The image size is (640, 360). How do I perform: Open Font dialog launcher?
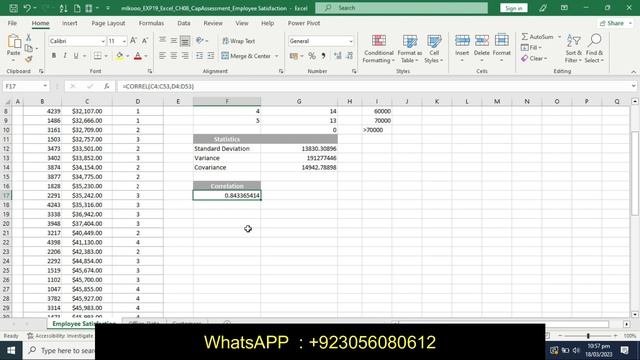click(x=150, y=71)
